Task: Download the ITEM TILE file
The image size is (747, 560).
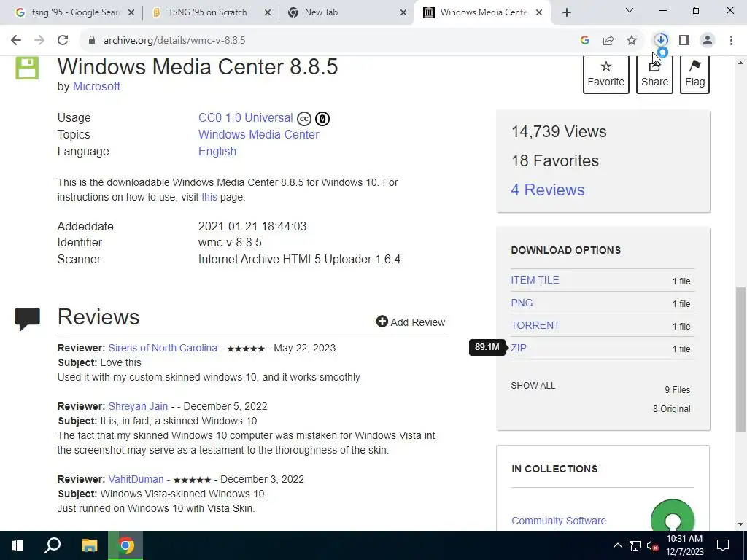Action: pos(535,280)
